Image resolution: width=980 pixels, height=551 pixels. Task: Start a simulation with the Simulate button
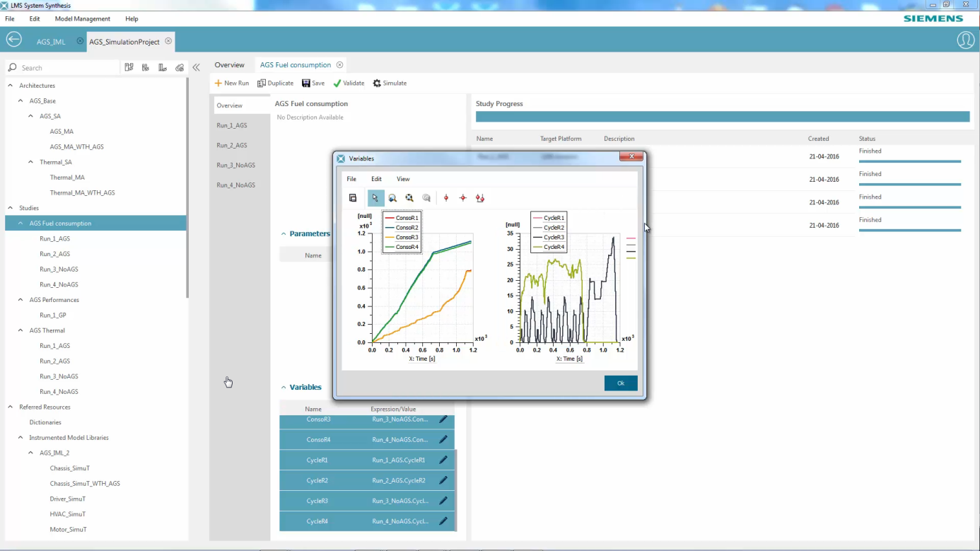pos(389,83)
